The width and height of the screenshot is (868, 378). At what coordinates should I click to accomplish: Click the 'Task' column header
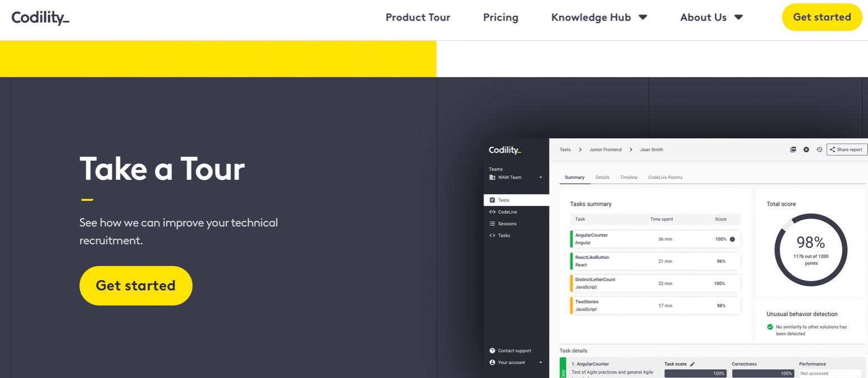point(580,219)
